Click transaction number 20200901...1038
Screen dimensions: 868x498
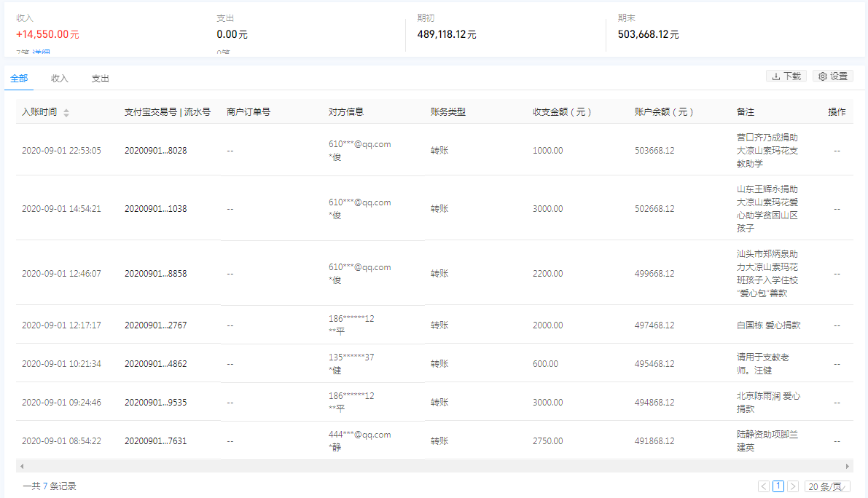155,209
